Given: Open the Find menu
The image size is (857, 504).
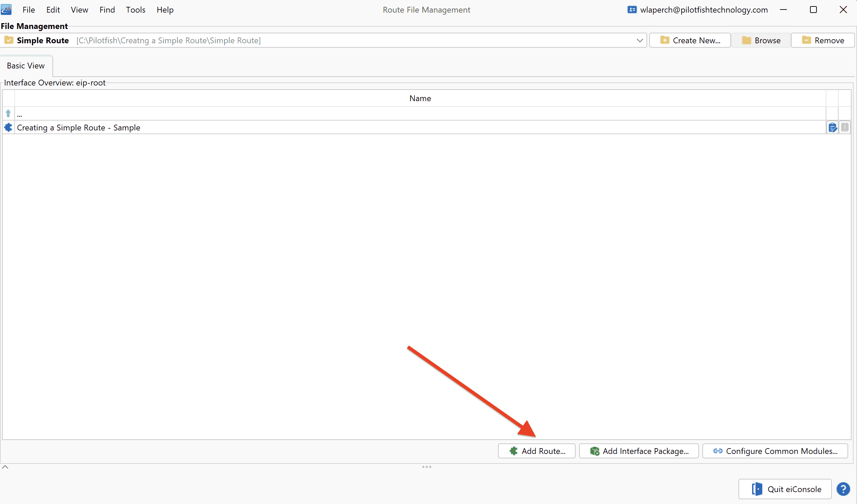Looking at the screenshot, I should [107, 10].
